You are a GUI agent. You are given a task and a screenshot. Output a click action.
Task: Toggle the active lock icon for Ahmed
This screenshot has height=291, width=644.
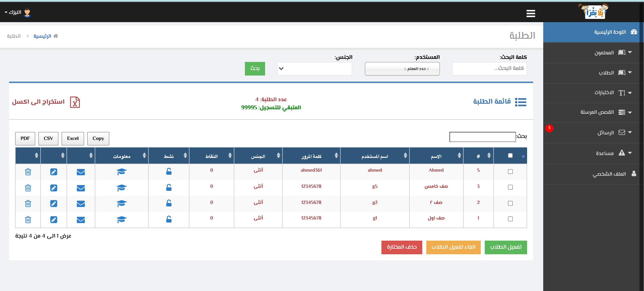click(169, 171)
